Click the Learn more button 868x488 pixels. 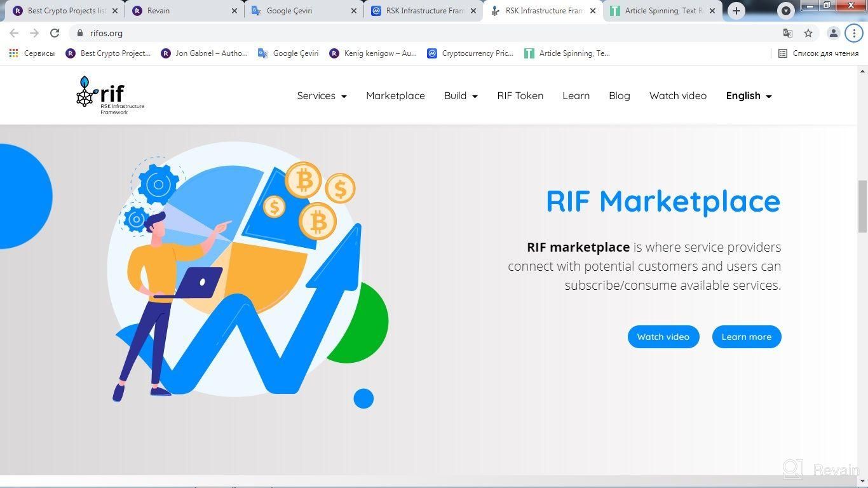tap(746, 337)
